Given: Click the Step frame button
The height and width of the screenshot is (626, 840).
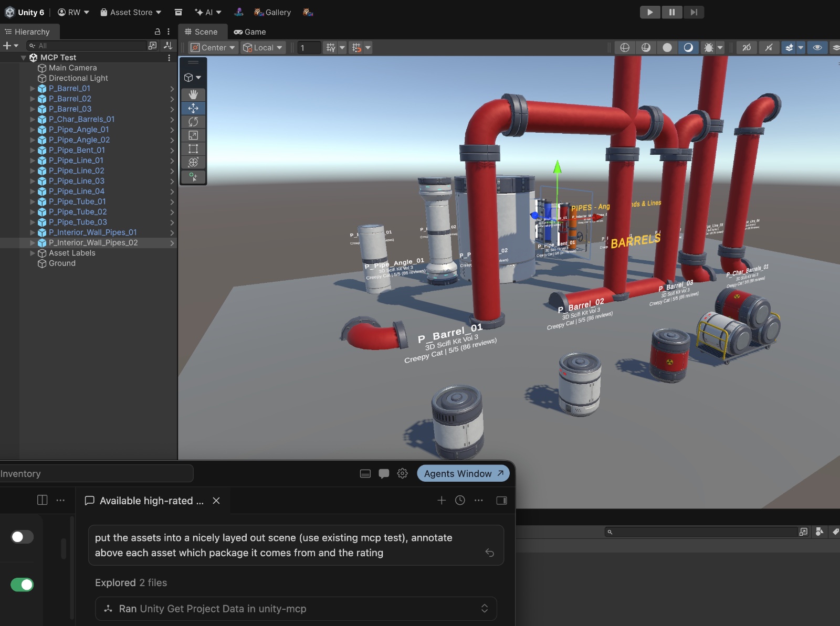Looking at the screenshot, I should pos(694,12).
